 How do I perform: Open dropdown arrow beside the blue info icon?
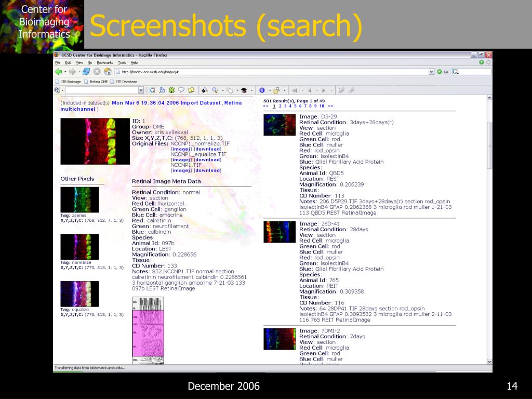[270, 90]
